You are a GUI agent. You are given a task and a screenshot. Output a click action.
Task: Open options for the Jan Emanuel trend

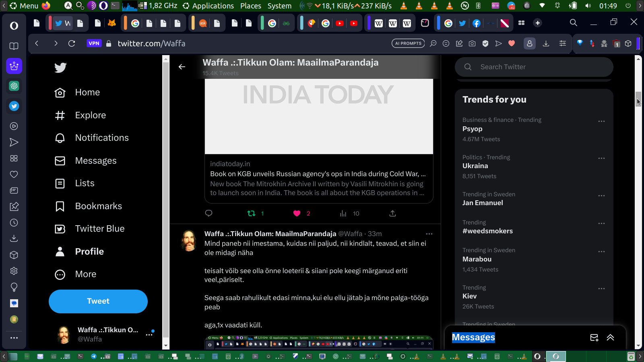601,195
